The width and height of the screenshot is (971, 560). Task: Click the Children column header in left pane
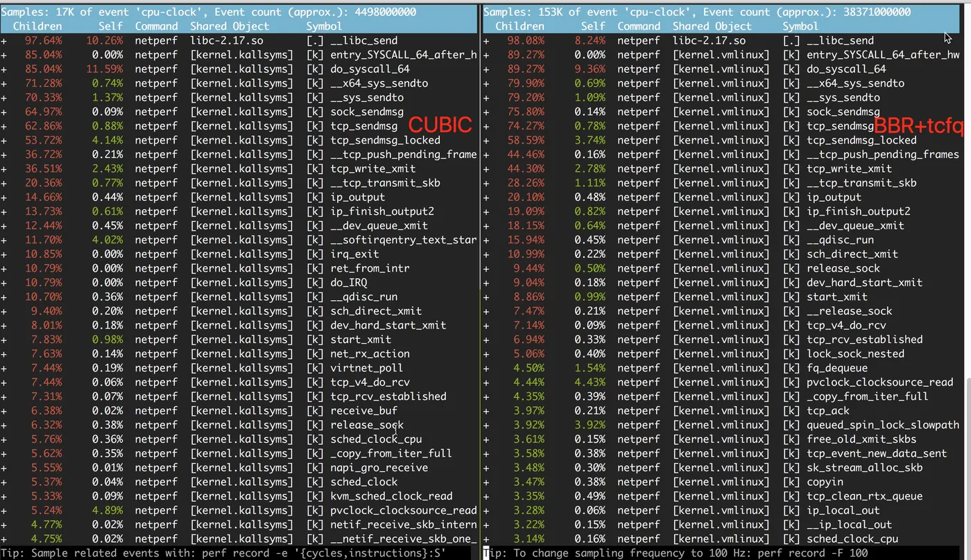37,26
